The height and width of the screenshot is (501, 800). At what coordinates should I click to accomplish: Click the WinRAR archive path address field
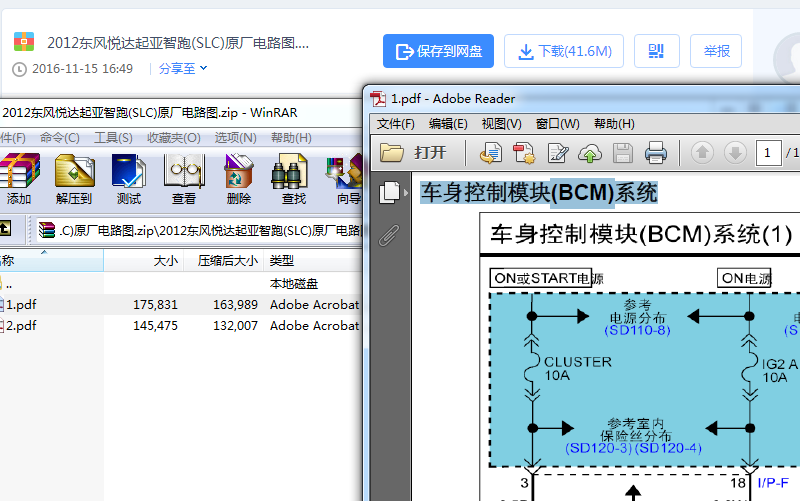pyautogui.click(x=199, y=231)
